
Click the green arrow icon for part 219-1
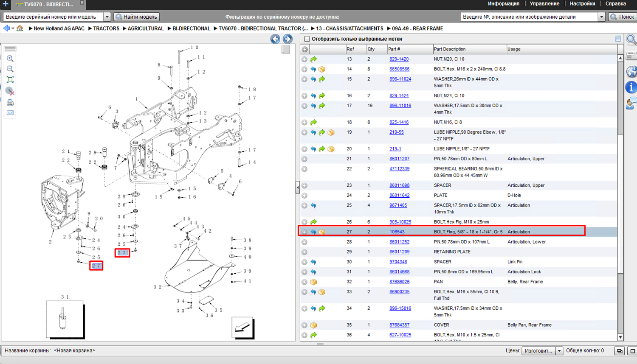(x=322, y=149)
